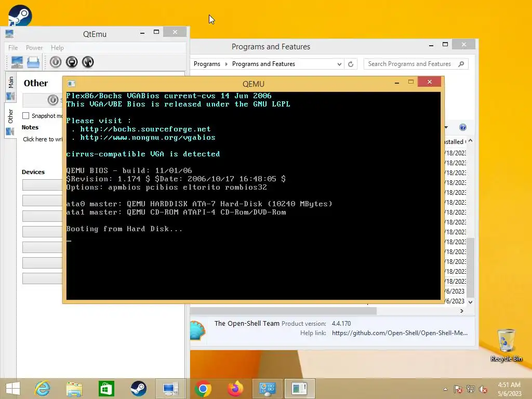Maximize the QEMU window

click(411, 82)
